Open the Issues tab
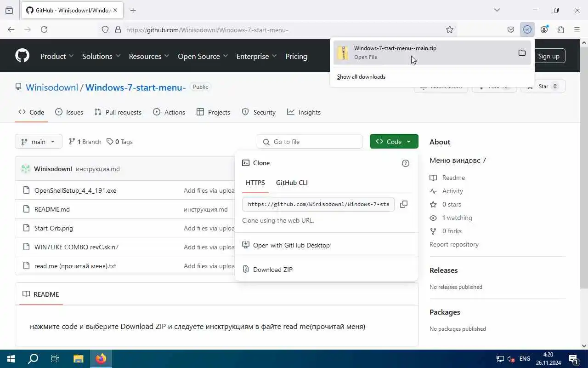This screenshot has height=368, width=588. click(x=69, y=112)
